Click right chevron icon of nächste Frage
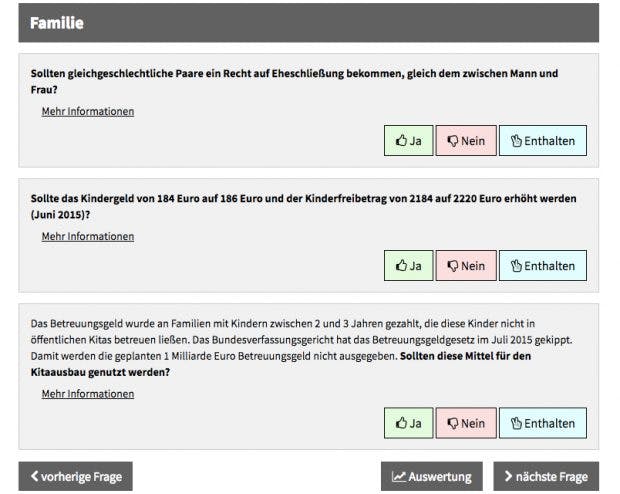 [508, 476]
